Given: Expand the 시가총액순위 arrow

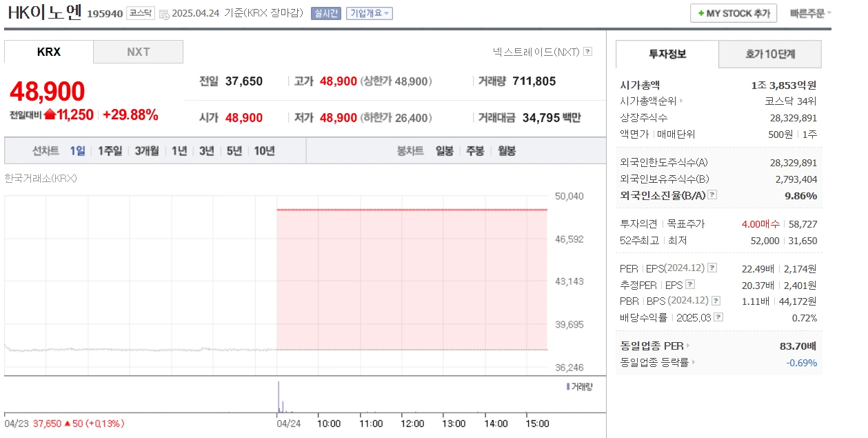Looking at the screenshot, I should tap(680, 101).
